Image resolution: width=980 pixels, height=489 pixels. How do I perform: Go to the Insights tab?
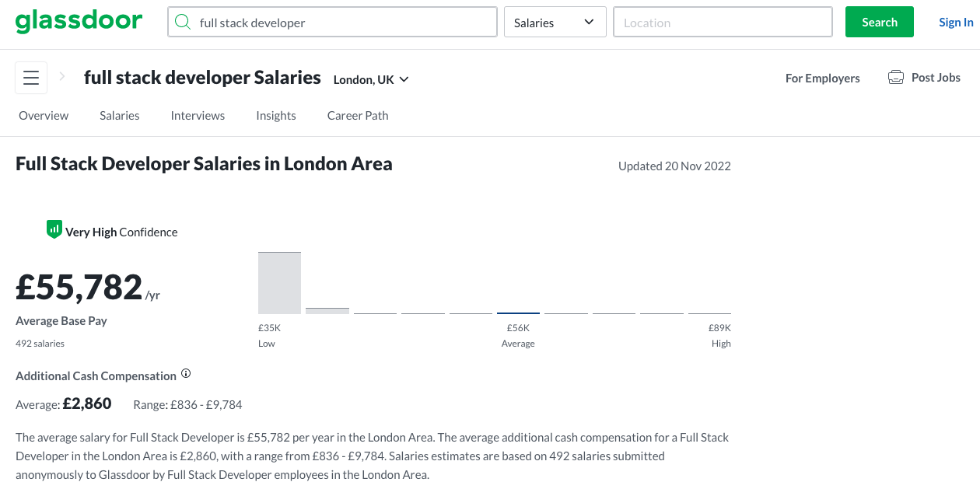pyautogui.click(x=276, y=115)
